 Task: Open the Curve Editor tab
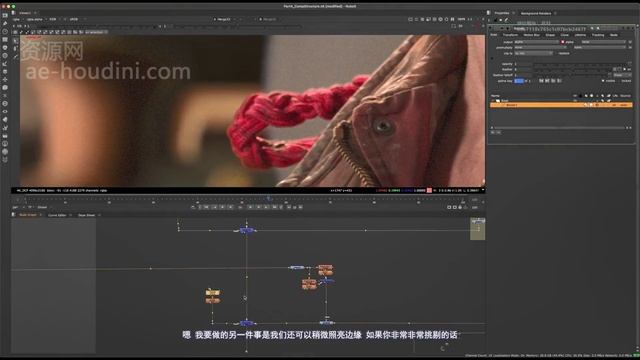tap(57, 215)
